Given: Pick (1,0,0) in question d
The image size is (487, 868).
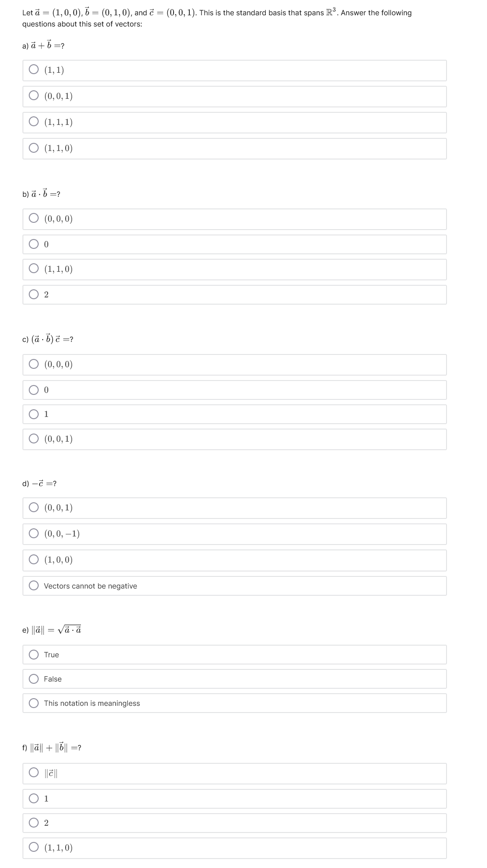Looking at the screenshot, I should coord(34,560).
